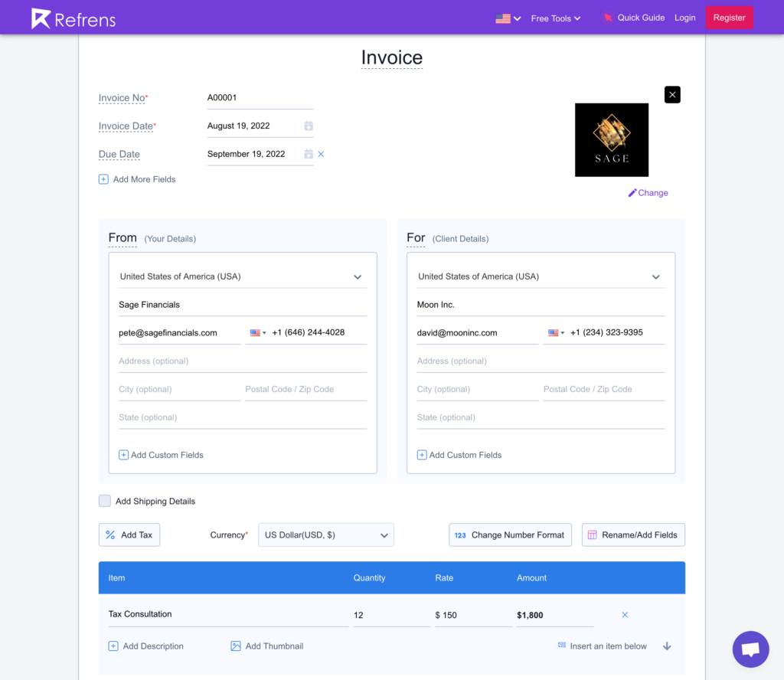
Task: Click the 123 Change Number Format icon
Action: 459,535
